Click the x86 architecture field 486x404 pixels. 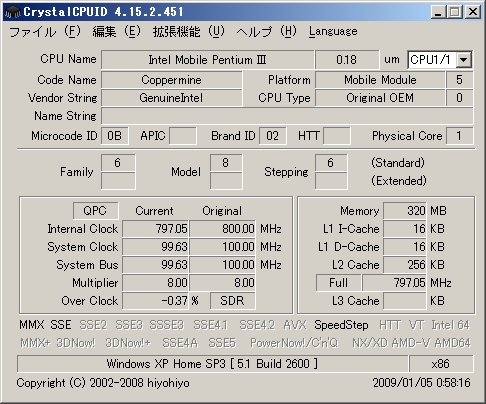(x=441, y=364)
